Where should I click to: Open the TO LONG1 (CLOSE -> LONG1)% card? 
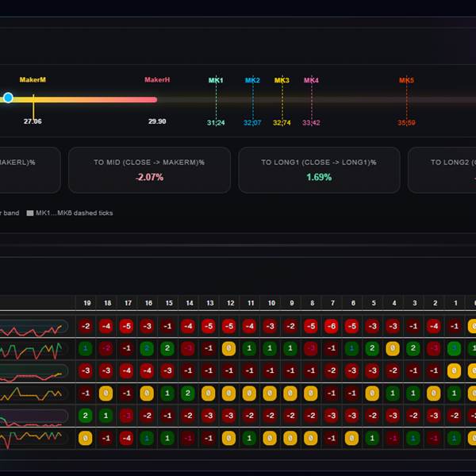pyautogui.click(x=319, y=170)
